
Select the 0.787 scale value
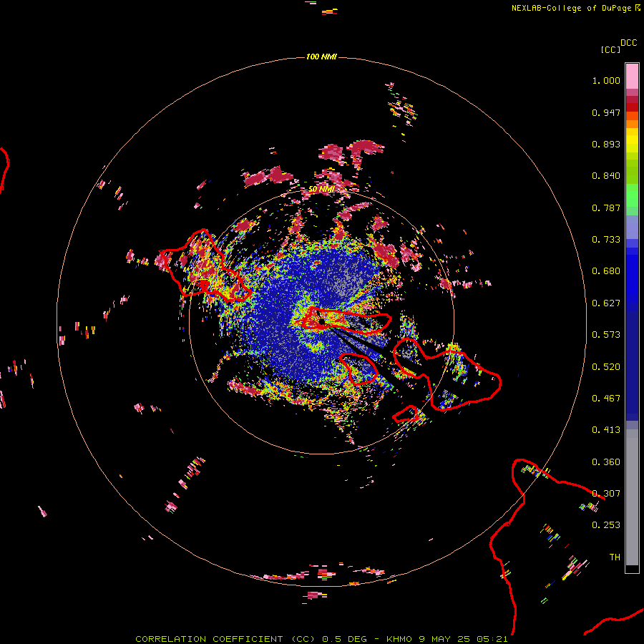pyautogui.click(x=606, y=208)
